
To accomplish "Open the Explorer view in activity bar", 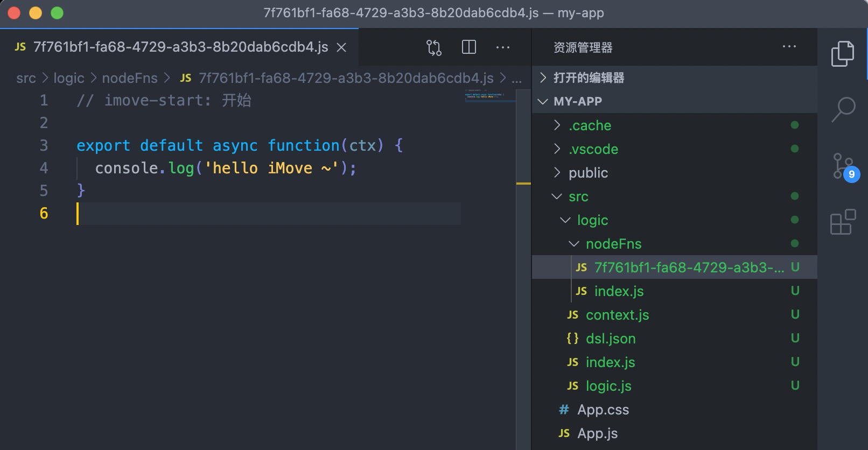I will (843, 54).
